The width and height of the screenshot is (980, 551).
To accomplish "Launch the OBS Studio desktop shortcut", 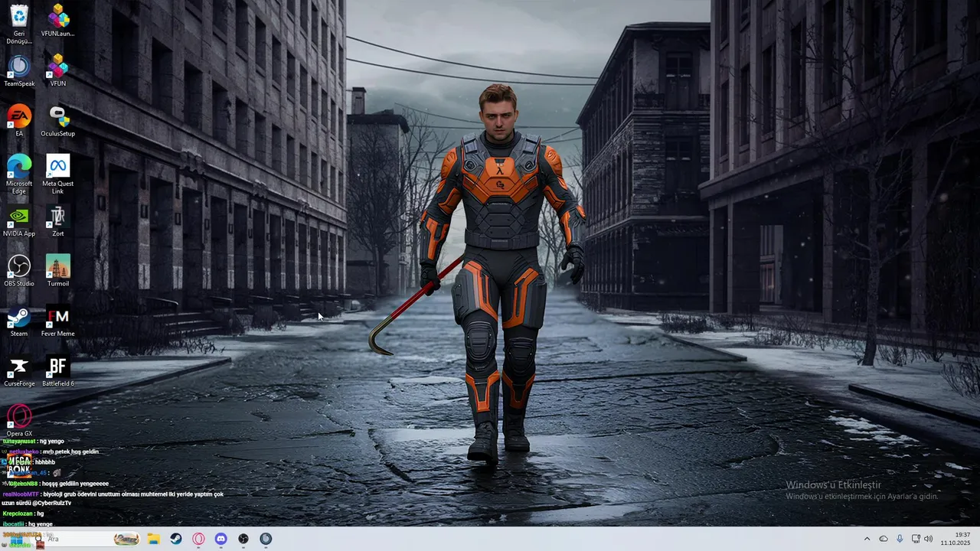I will 19,271.
